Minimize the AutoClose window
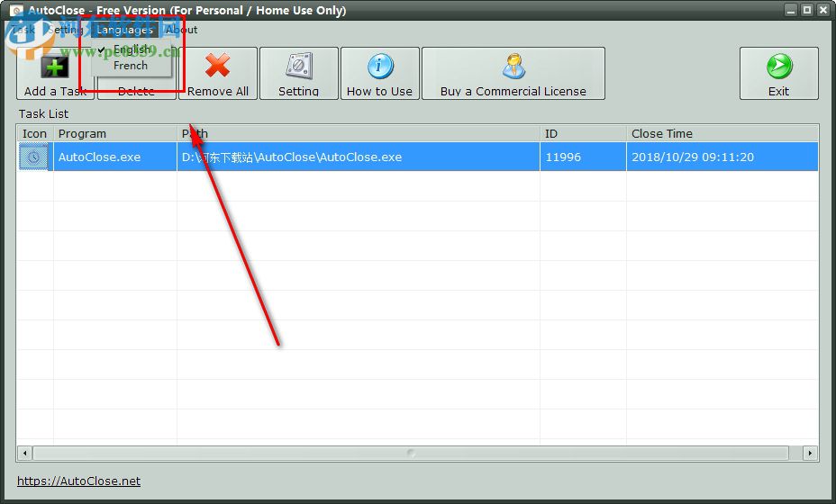The height and width of the screenshot is (504, 836). point(791,10)
